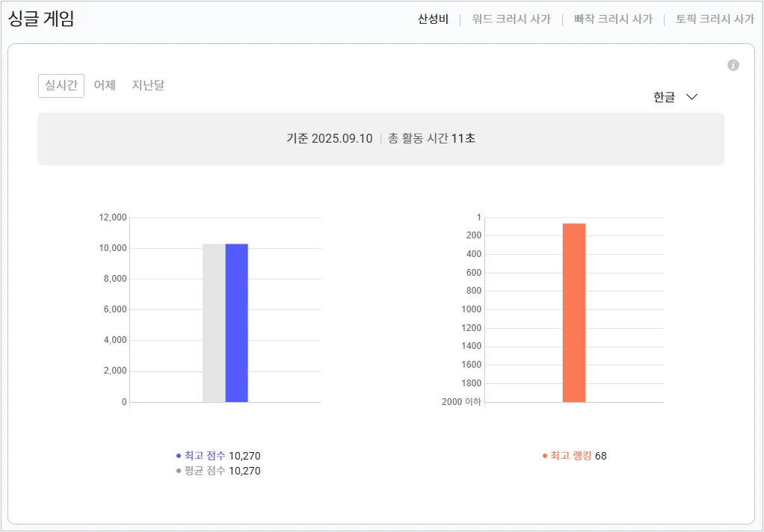
Task: Click the 총 활동 시간 11초 text
Action: 431,139
